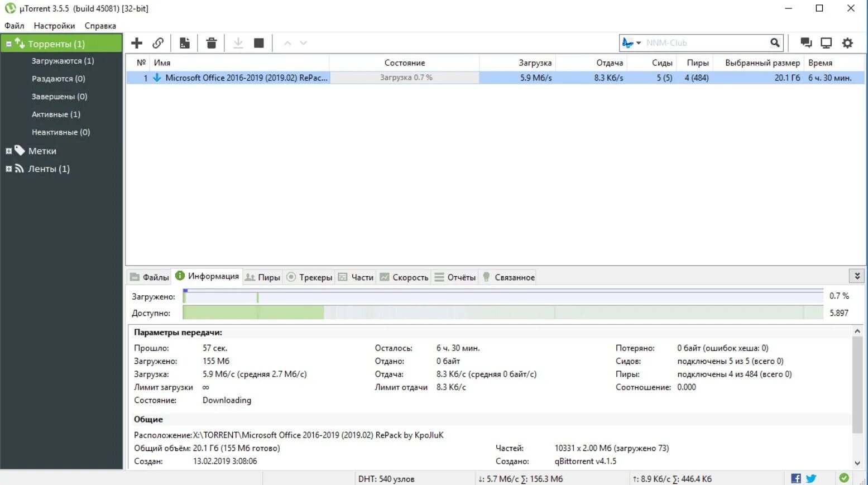The width and height of the screenshot is (868, 485).
Task: Click the Add Torrent from URL link icon
Action: tap(158, 43)
